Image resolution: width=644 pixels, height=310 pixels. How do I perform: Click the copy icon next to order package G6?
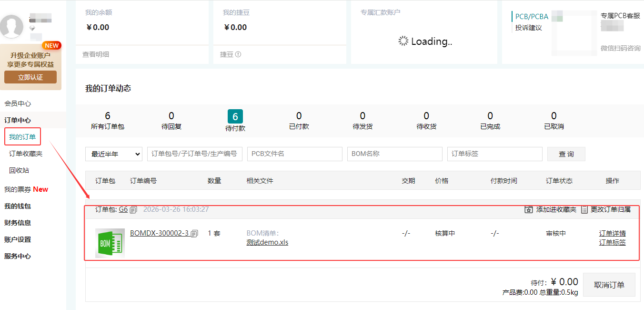point(133,210)
